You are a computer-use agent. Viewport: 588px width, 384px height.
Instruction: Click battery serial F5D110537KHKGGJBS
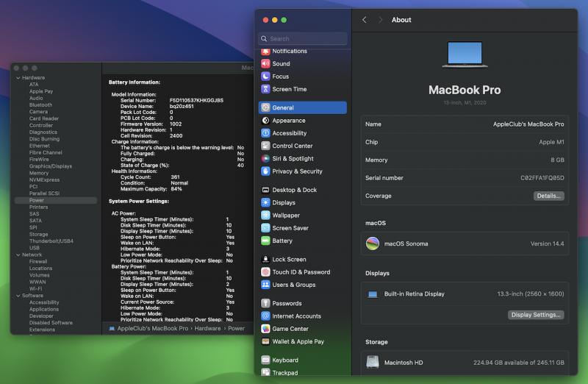(196, 101)
